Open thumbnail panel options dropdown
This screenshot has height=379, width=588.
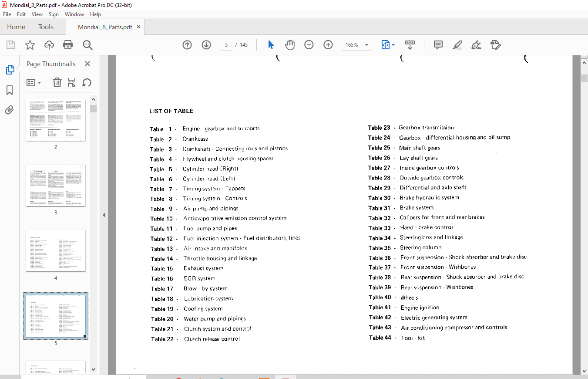point(34,83)
